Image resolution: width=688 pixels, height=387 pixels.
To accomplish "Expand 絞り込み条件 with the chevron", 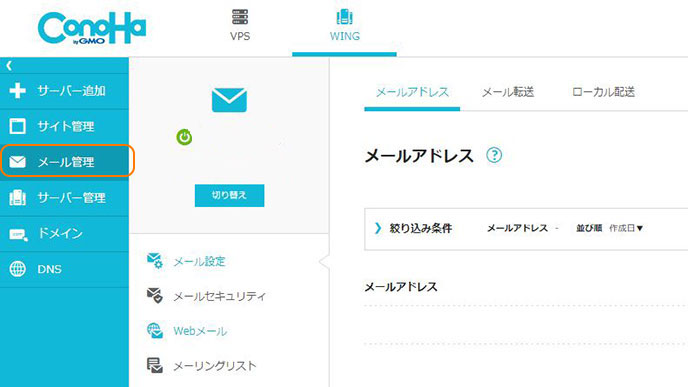I will pyautogui.click(x=378, y=228).
